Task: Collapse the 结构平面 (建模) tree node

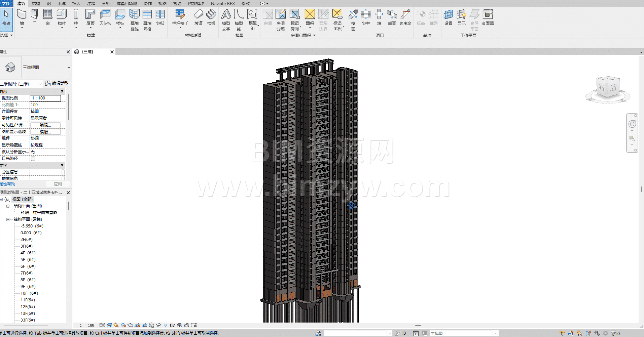Action: tap(8, 219)
